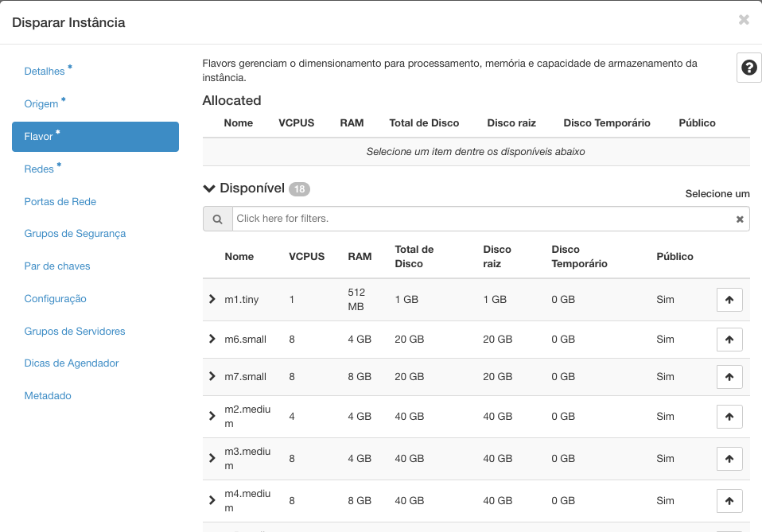Close the Disparar Instância dialog
The image size is (762, 532).
pyautogui.click(x=744, y=20)
